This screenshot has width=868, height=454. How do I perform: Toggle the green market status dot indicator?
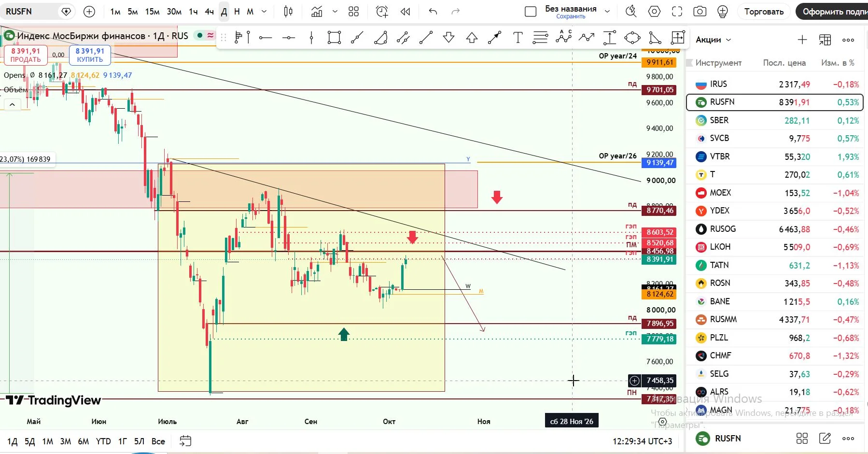199,35
